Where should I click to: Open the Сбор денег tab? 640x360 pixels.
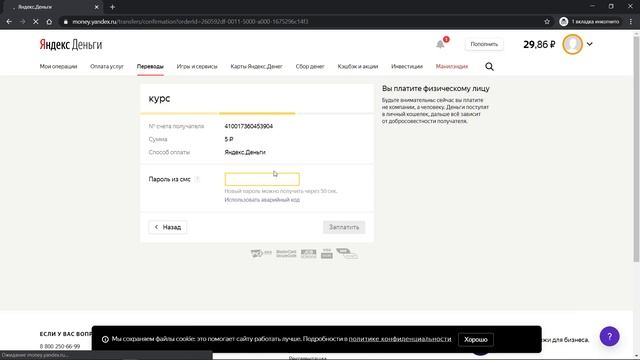[310, 67]
